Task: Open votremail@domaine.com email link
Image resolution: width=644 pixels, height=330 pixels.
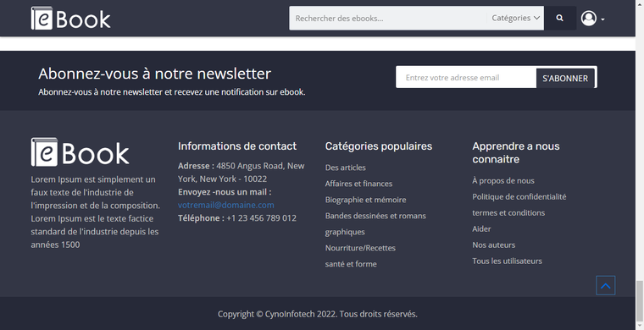Action: 226,205
